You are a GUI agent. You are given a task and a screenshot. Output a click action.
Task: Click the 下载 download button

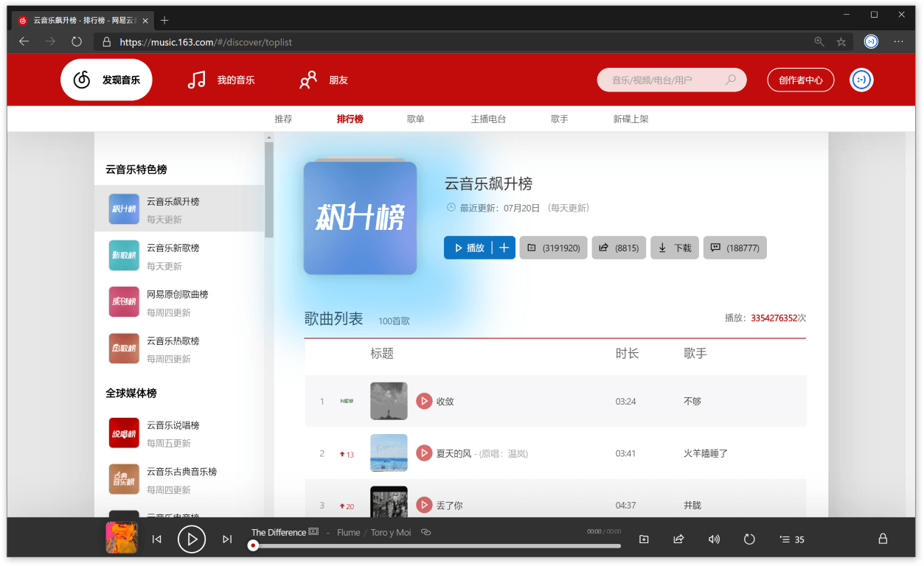click(x=675, y=248)
